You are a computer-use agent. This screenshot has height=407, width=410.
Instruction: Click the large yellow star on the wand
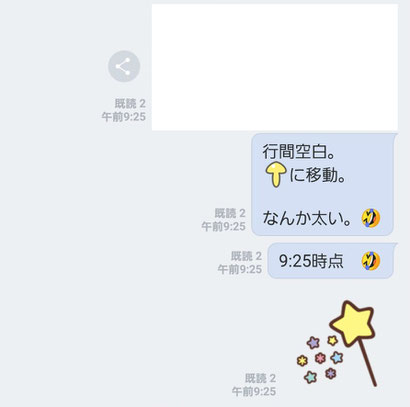353,323
